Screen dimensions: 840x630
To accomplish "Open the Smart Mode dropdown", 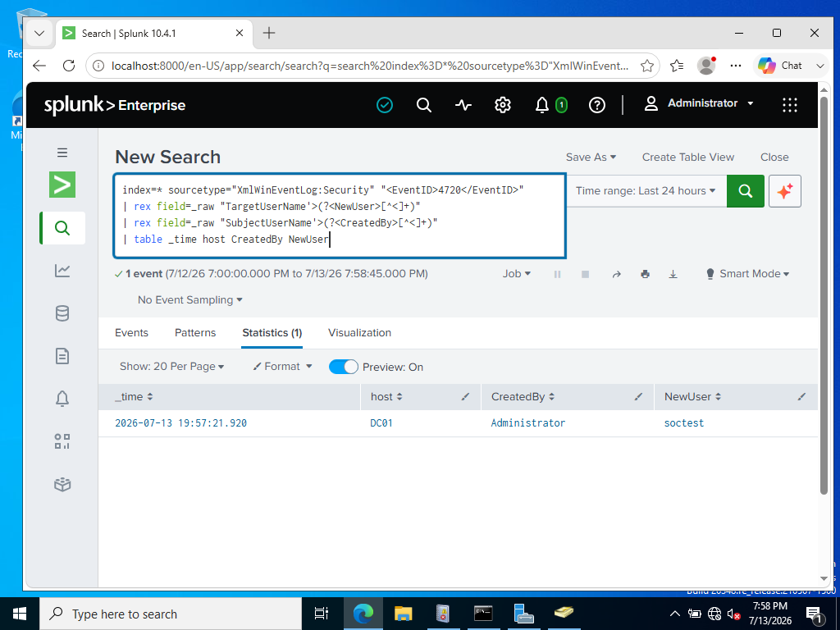I will (x=748, y=274).
